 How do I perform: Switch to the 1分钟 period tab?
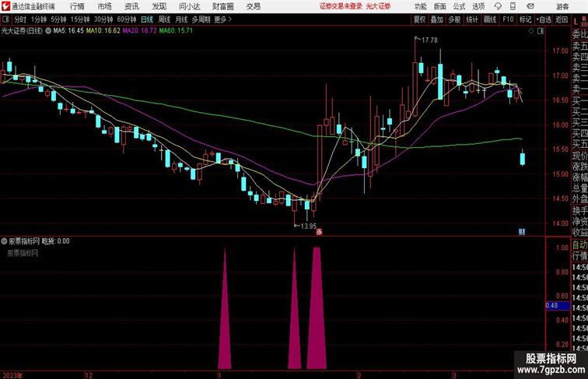coord(39,19)
